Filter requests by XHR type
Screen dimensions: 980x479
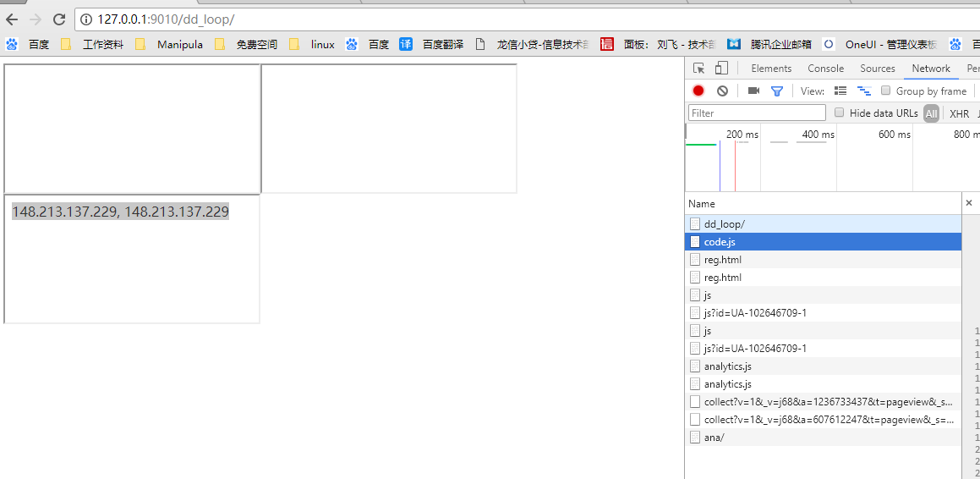tap(959, 113)
